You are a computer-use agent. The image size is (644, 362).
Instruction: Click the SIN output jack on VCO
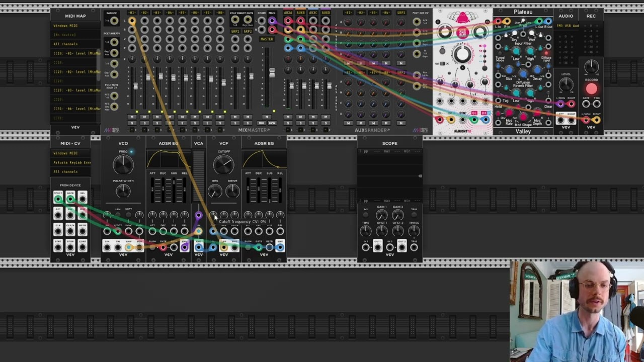107,247
